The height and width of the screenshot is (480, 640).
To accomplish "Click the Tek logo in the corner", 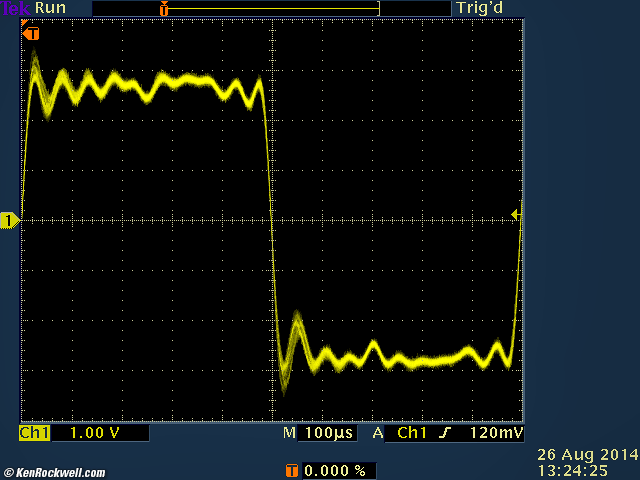I will click(x=15, y=8).
